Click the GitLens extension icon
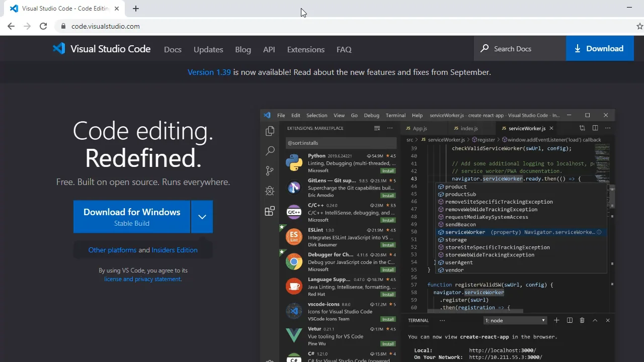The height and width of the screenshot is (362, 644). click(x=294, y=188)
